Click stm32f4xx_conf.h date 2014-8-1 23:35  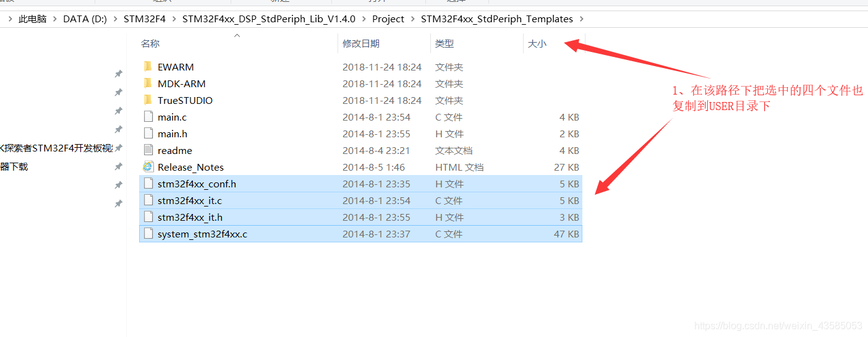pyautogui.click(x=377, y=184)
